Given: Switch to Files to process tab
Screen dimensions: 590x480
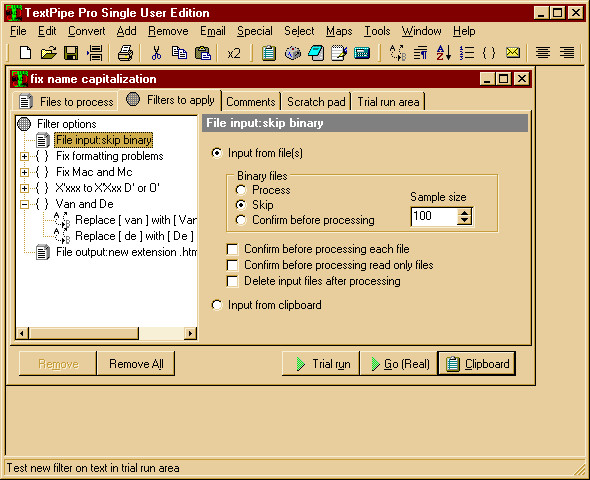Looking at the screenshot, I should click(66, 102).
